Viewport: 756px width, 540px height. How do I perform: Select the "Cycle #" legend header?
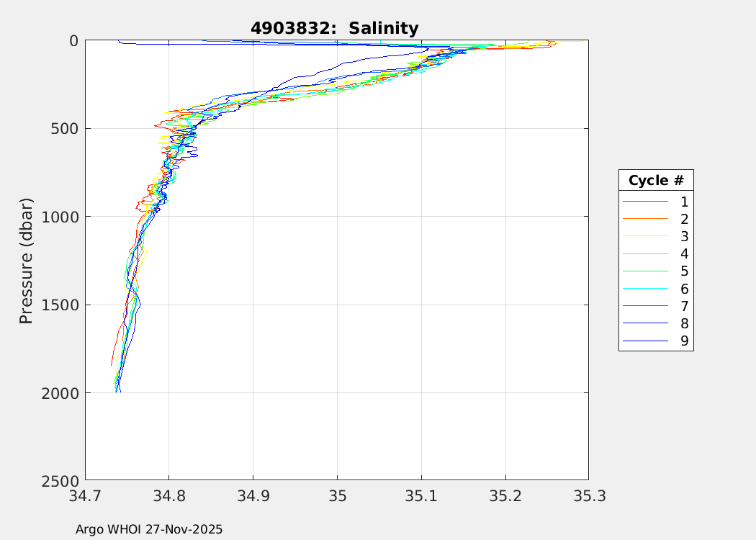(655, 180)
